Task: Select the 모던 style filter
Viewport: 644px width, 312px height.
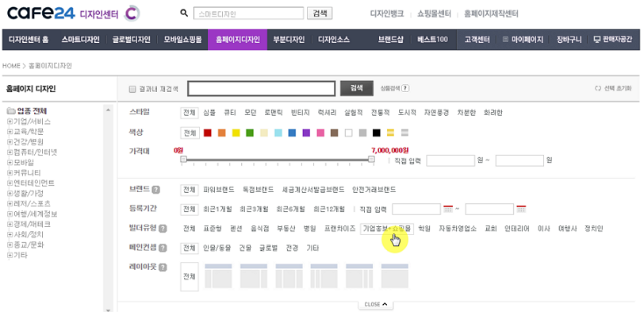Action: pyautogui.click(x=250, y=113)
